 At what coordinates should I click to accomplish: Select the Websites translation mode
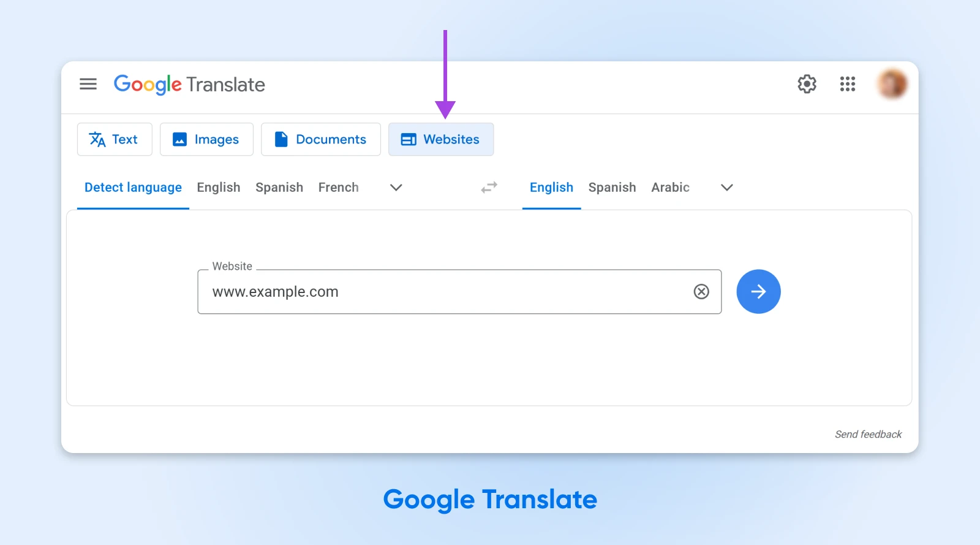coord(440,140)
